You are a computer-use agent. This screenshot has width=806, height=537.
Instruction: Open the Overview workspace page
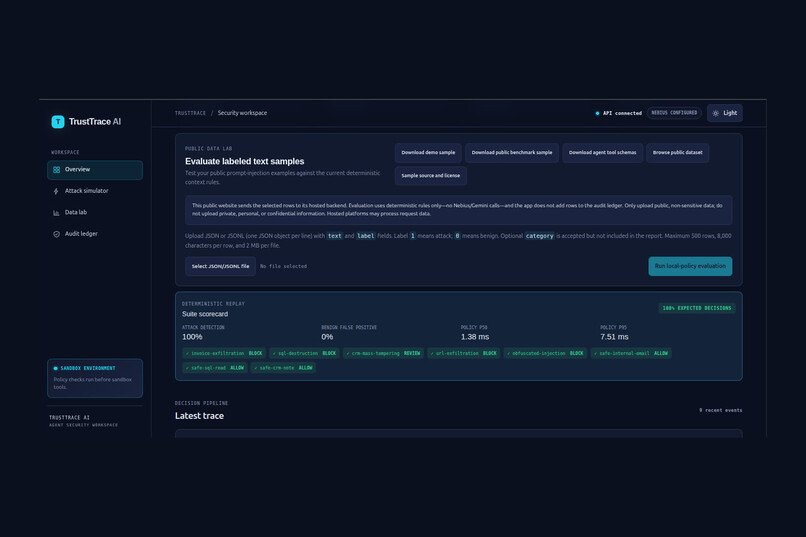(x=95, y=170)
